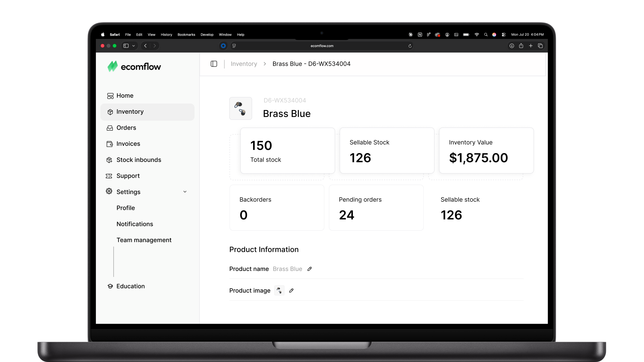Click the Settings gear icon
Viewport: 644px width, 362px height.
pyautogui.click(x=109, y=191)
